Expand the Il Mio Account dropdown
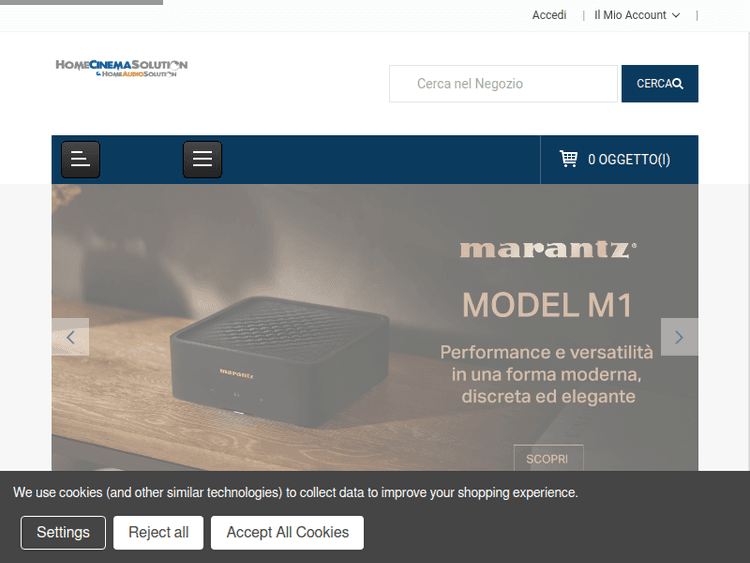Viewport: 750px width, 563px height. [637, 15]
